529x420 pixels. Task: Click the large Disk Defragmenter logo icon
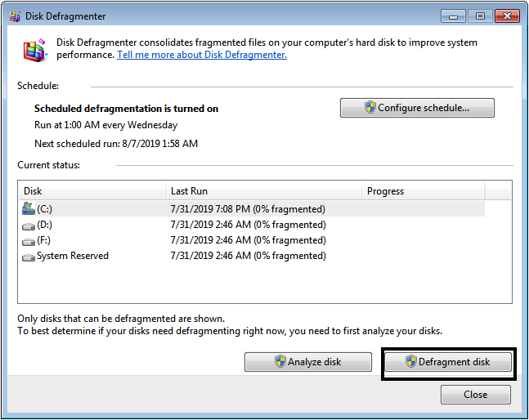click(34, 51)
